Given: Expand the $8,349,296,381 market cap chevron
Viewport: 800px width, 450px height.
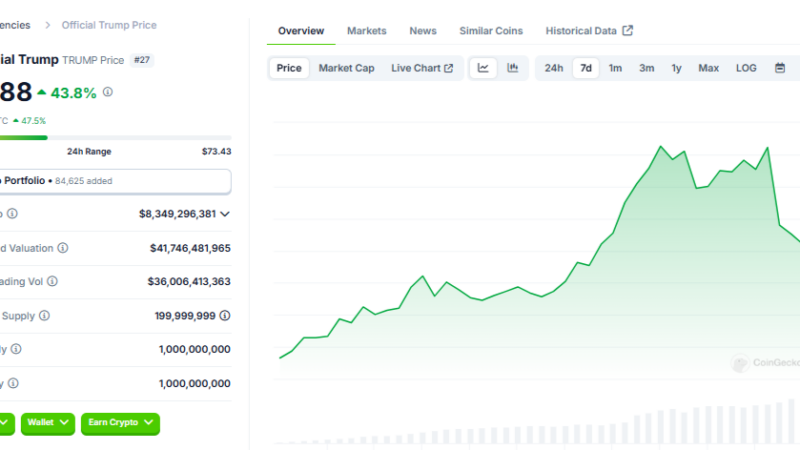Looking at the screenshot, I should [225, 214].
